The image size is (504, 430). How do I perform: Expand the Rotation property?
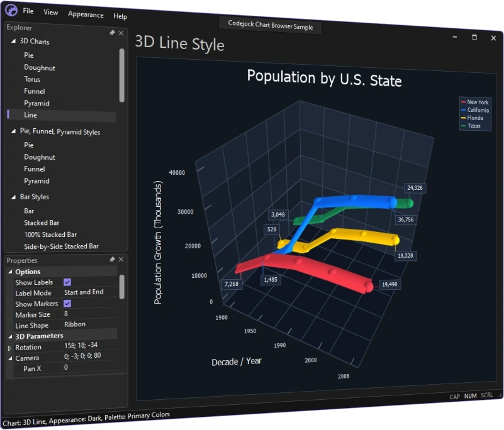(x=9, y=348)
